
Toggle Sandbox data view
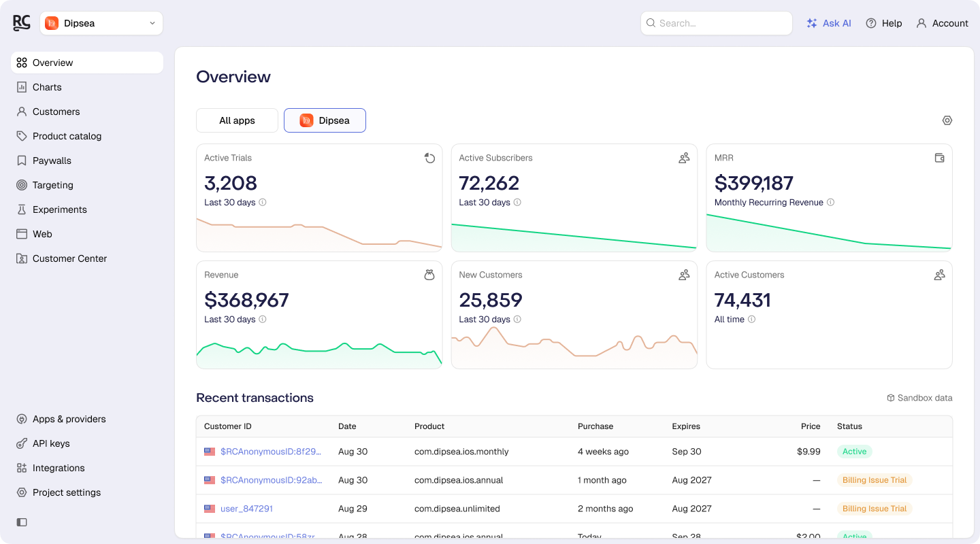[919, 398]
